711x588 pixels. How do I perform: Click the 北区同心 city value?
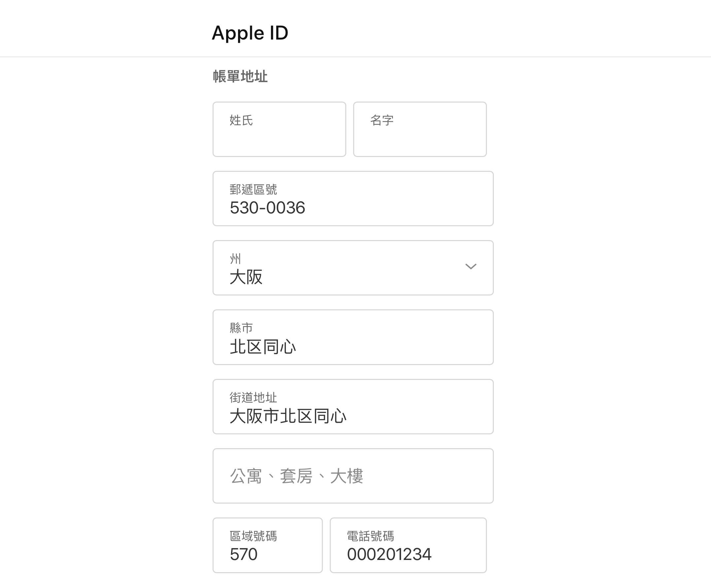coord(263,347)
